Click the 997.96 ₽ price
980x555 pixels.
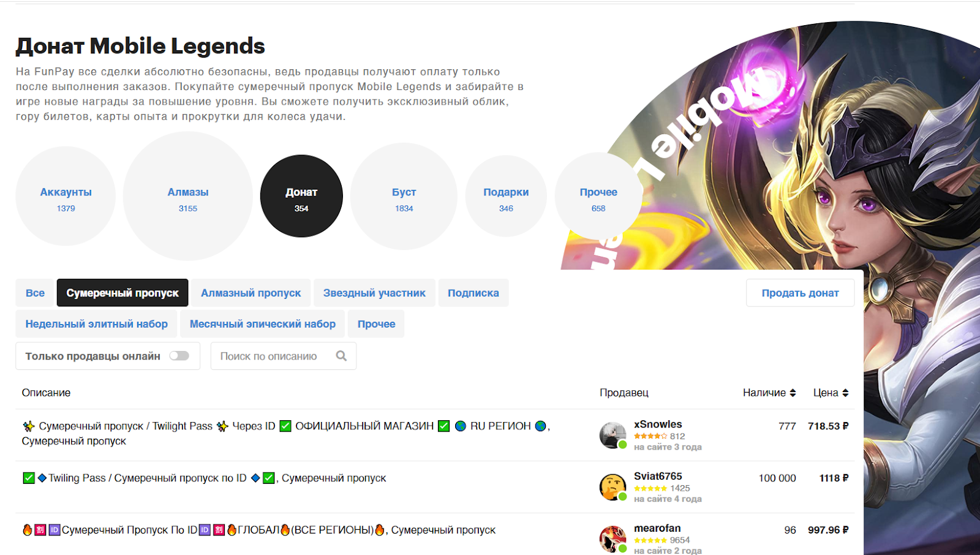828,530
